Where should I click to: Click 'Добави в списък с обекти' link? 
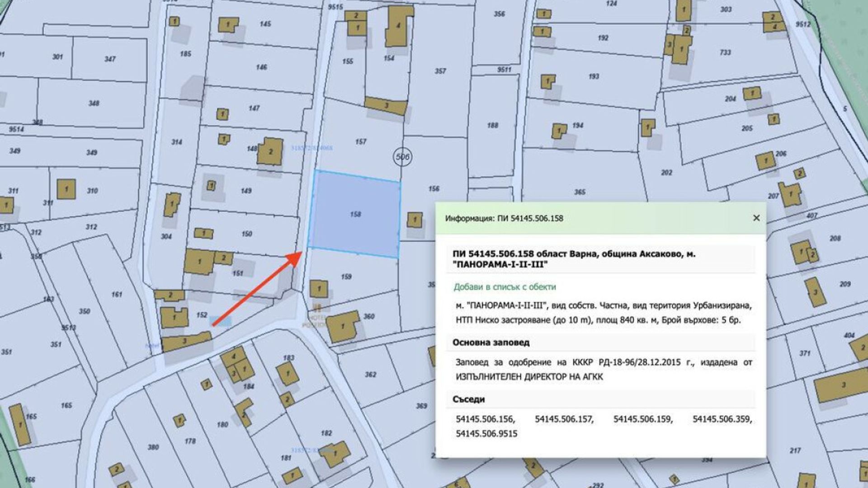505,287
